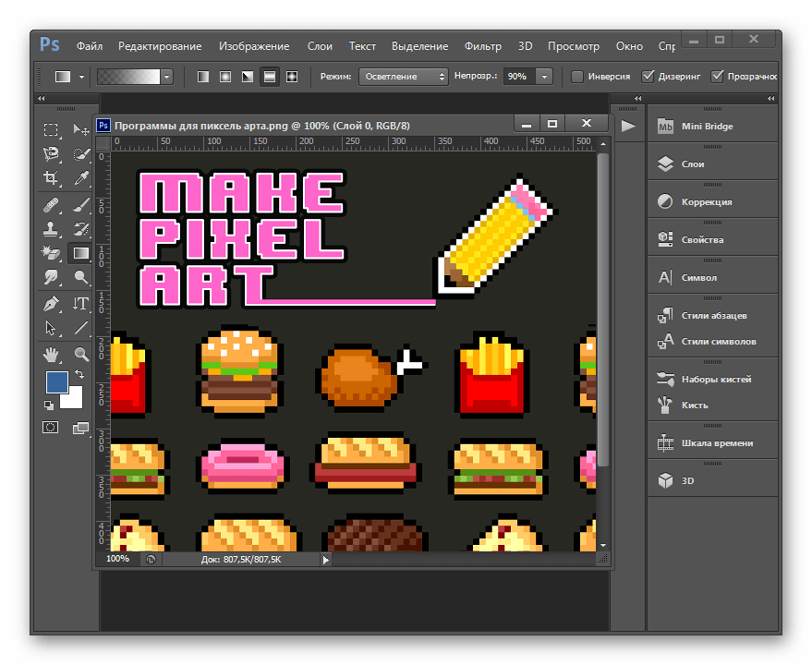Select the Clone Stamp tool
This screenshot has width=812, height=665.
point(51,229)
